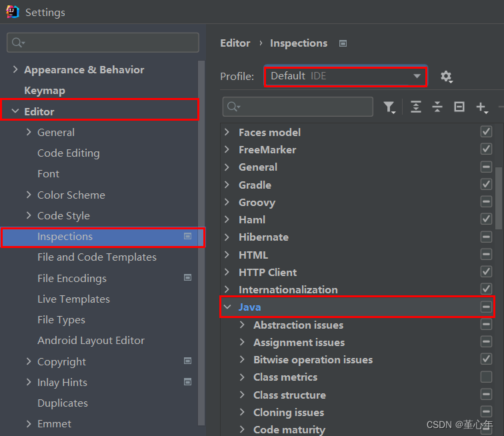
Task: Collapse all inspection groups
Action: 437,107
